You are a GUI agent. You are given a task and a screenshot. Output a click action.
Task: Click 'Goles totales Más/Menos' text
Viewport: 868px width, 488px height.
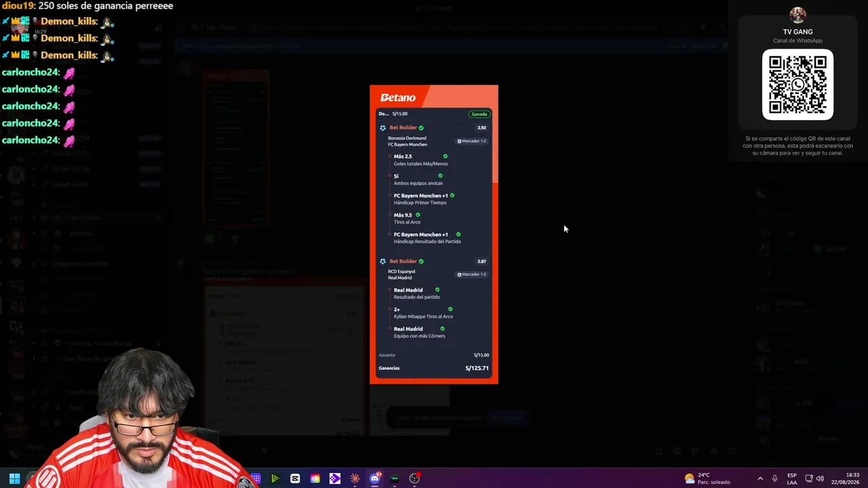[420, 163]
